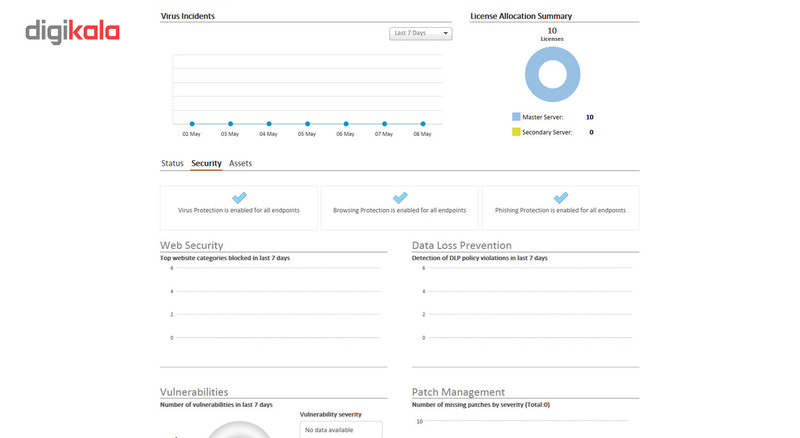The height and width of the screenshot is (438, 800).
Task: Click 'Detection of DLP policy violations' subtitle
Action: (x=480, y=258)
